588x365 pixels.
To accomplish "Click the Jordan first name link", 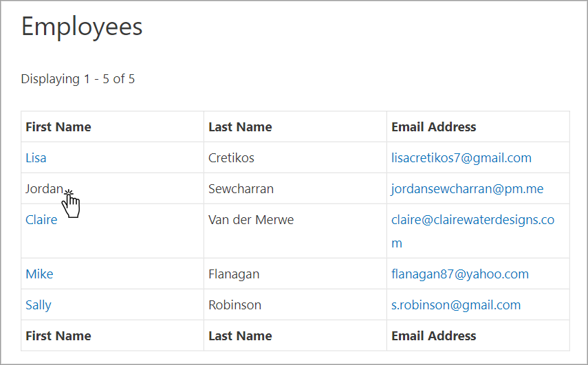I will coord(44,188).
